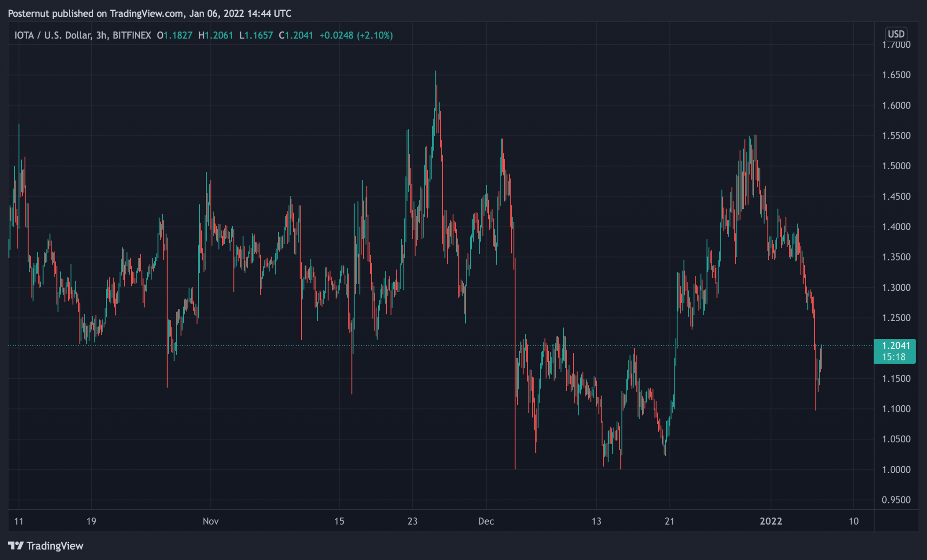Click the USD currency label button
The image size is (927, 560).
[896, 34]
